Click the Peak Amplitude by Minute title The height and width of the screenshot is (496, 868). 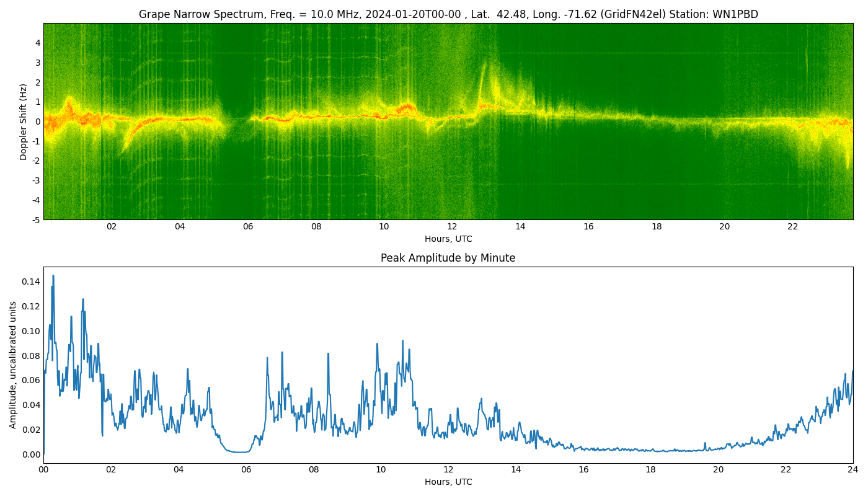click(448, 258)
